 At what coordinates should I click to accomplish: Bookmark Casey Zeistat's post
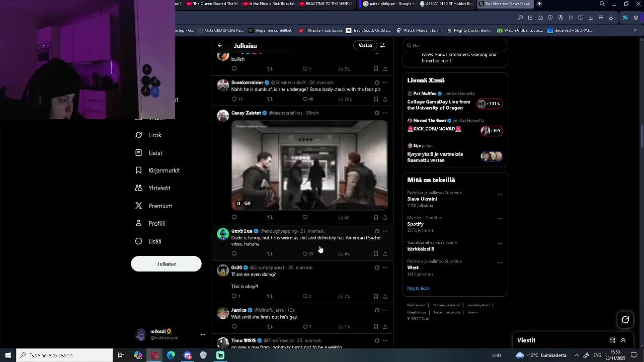(376, 217)
